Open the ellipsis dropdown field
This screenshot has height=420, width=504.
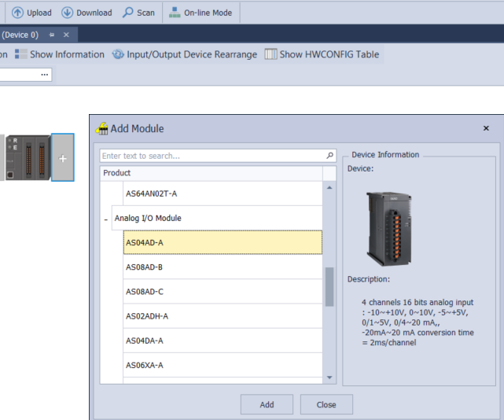(x=45, y=75)
